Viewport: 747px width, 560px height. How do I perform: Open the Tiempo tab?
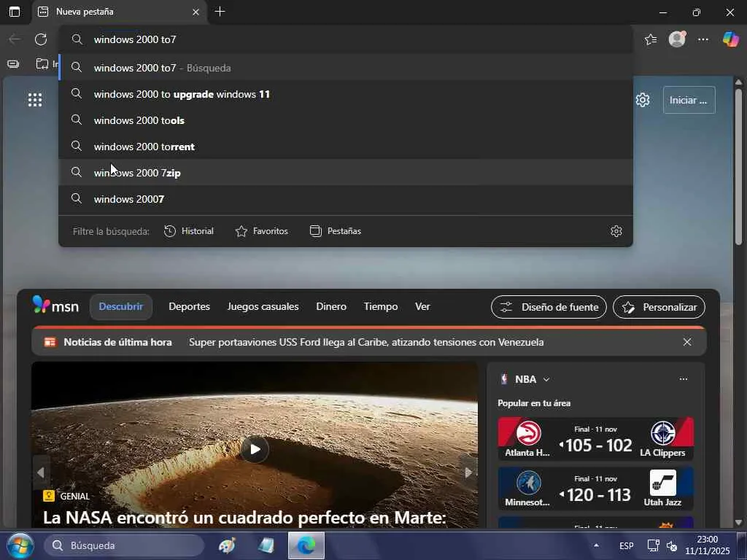(381, 307)
